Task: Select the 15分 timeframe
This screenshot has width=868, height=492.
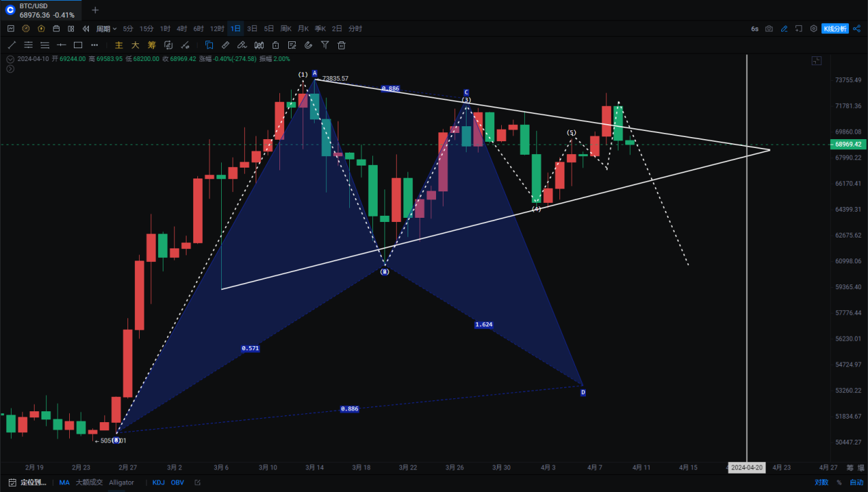Action: click(x=146, y=29)
